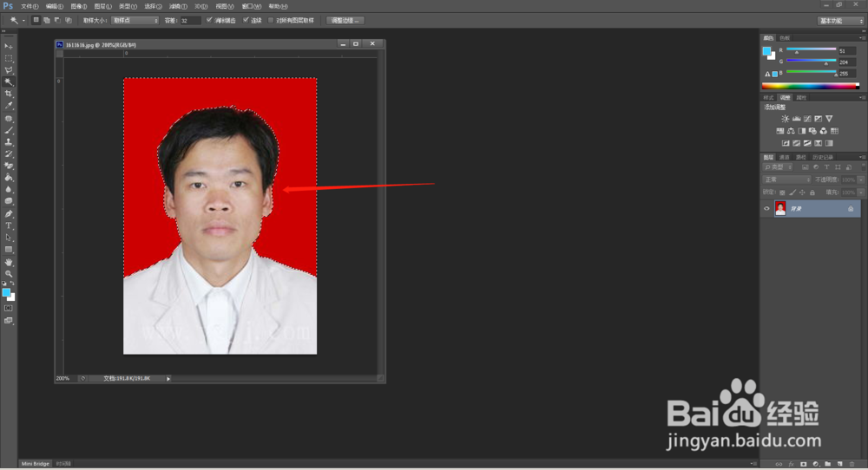Select the History Brush tool
This screenshot has height=470, width=868.
pos(9,154)
